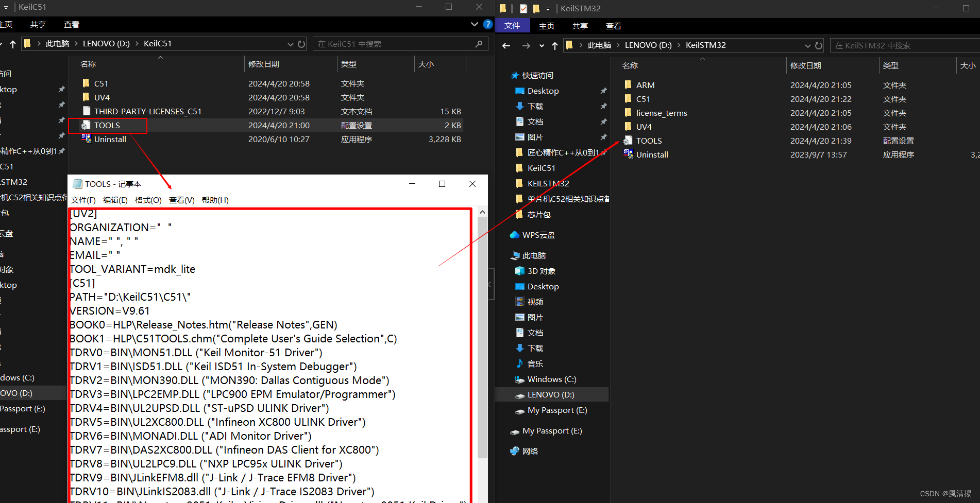Click Notepad scrollbar up arrow
Viewport: 980px width, 503px height.
point(482,212)
